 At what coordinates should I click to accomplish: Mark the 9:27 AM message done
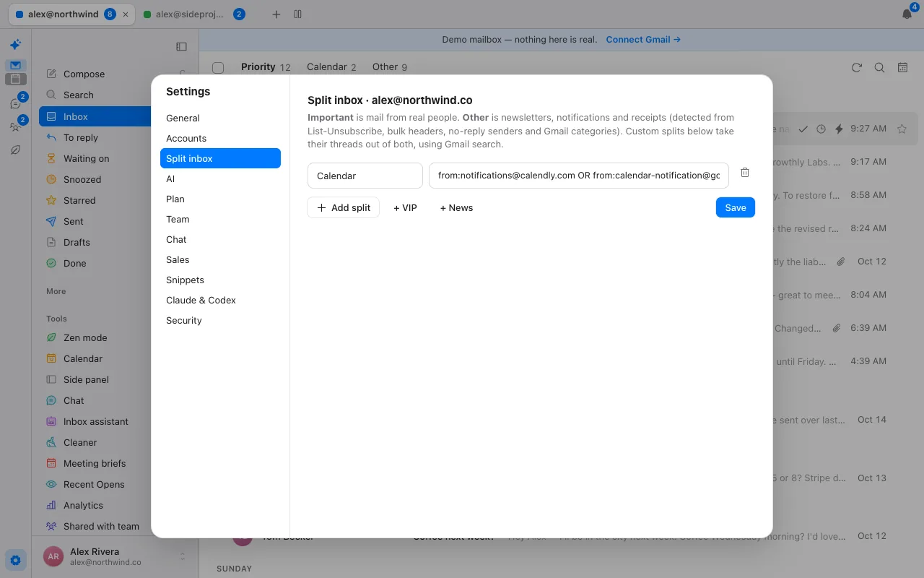click(x=803, y=129)
